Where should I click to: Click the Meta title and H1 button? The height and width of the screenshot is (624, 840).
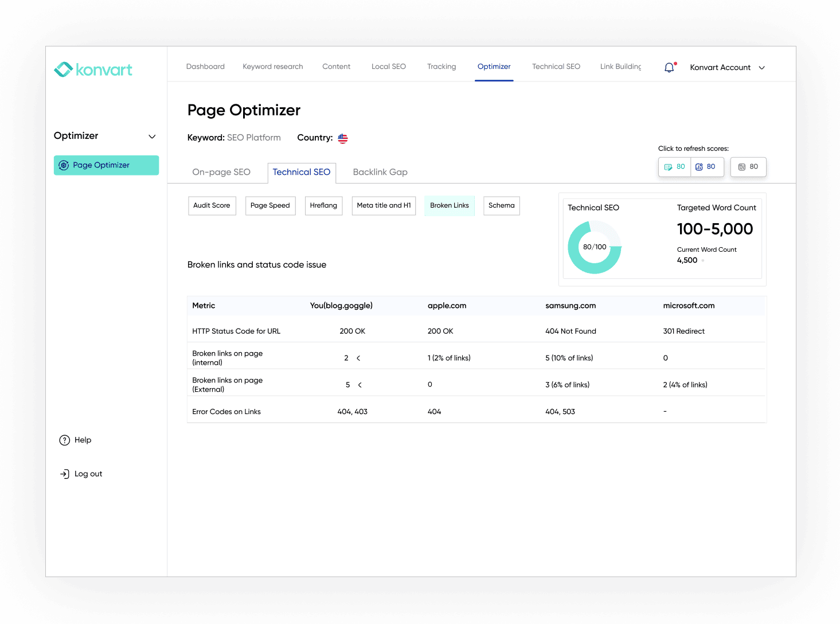point(384,205)
